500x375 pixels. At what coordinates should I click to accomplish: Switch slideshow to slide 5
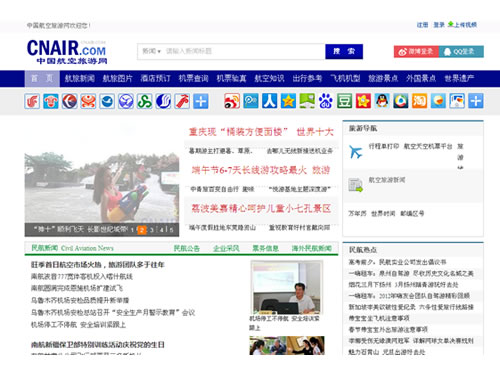coord(171,230)
